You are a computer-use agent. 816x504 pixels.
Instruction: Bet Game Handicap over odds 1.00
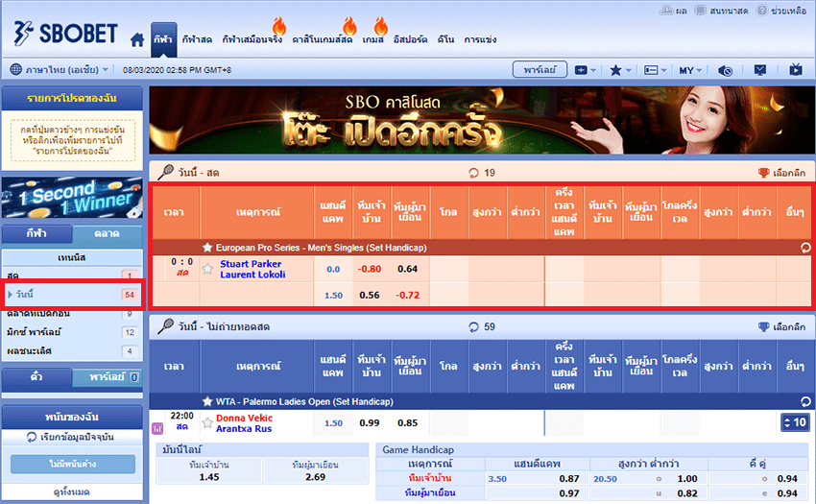[687, 478]
